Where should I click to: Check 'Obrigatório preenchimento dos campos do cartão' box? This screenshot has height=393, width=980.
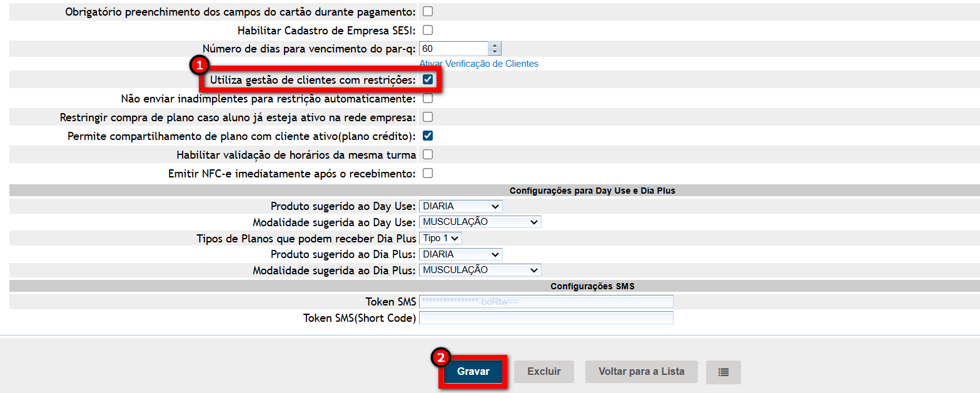[x=428, y=11]
